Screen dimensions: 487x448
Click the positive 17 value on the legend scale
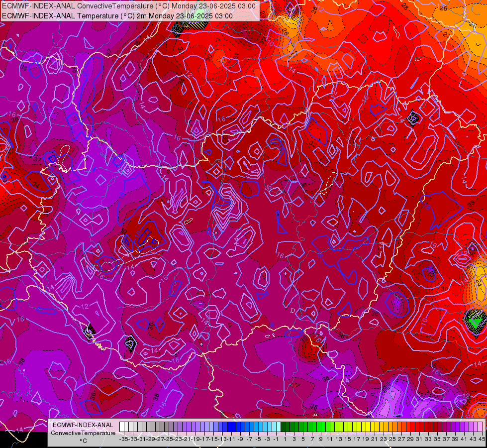pyautogui.click(x=357, y=439)
